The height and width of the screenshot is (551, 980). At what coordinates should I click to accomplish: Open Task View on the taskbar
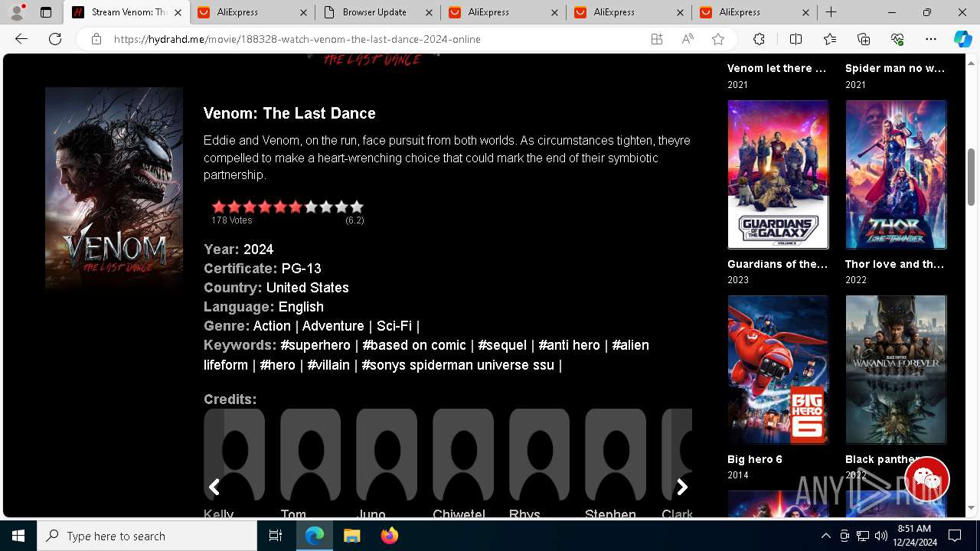pyautogui.click(x=276, y=536)
